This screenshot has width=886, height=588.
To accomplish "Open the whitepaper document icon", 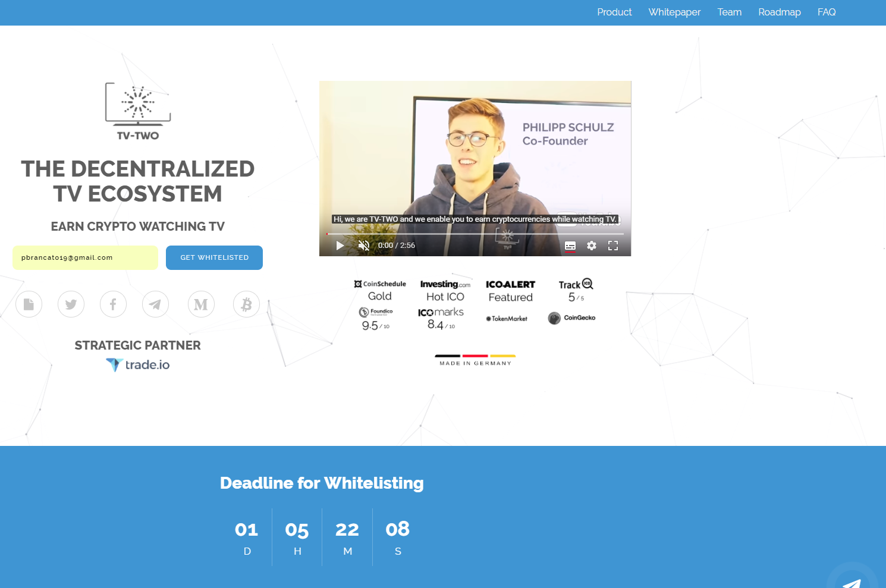I will coord(29,304).
